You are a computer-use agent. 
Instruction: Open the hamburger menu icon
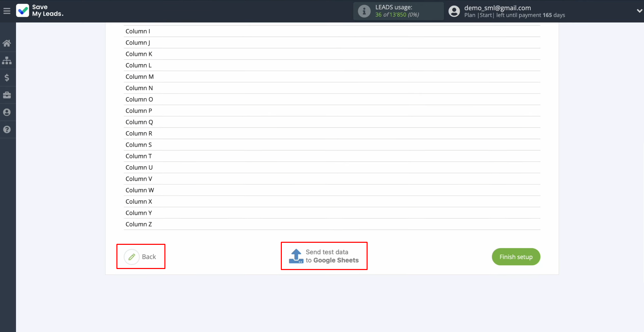tap(7, 11)
